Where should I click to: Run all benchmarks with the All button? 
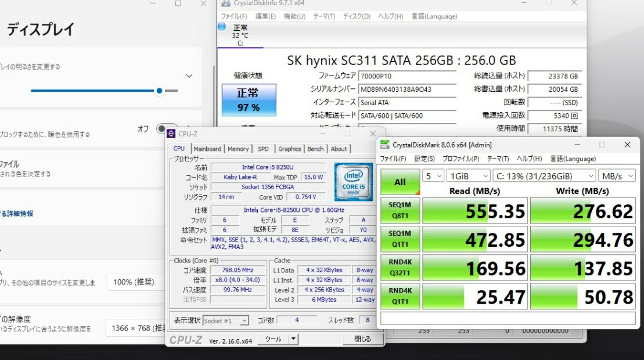[400, 182]
